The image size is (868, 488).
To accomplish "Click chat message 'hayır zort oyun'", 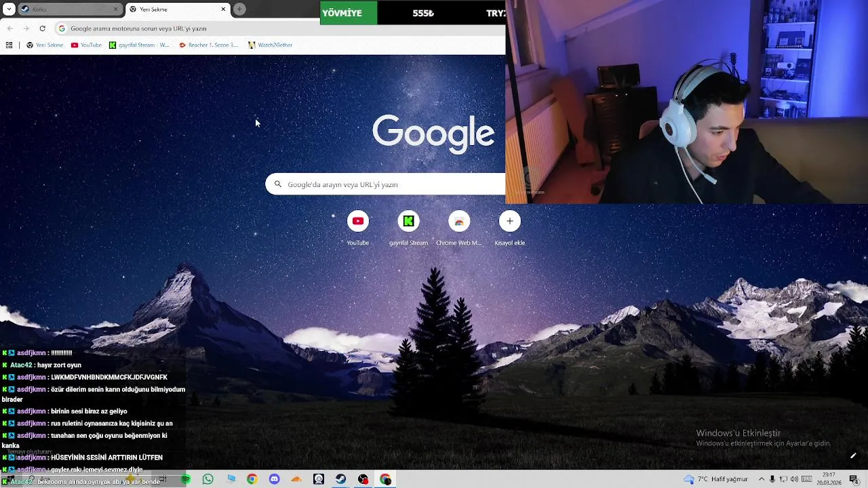I will point(59,365).
